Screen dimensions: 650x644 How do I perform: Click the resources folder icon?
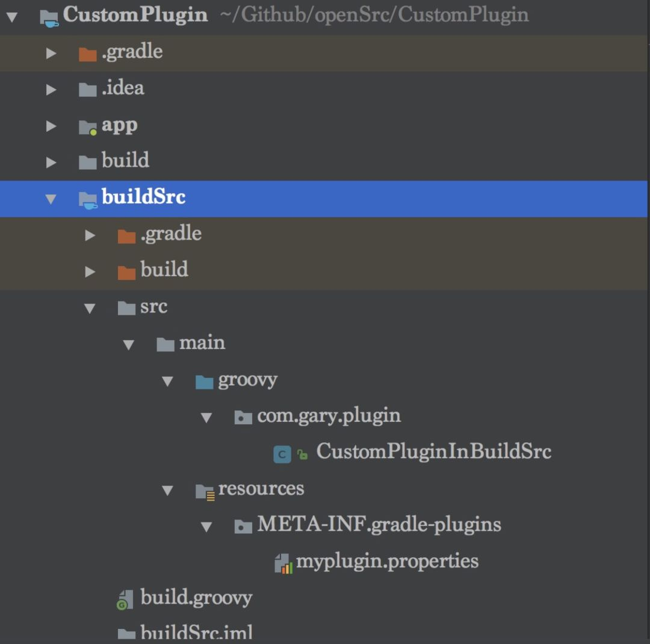[205, 492]
